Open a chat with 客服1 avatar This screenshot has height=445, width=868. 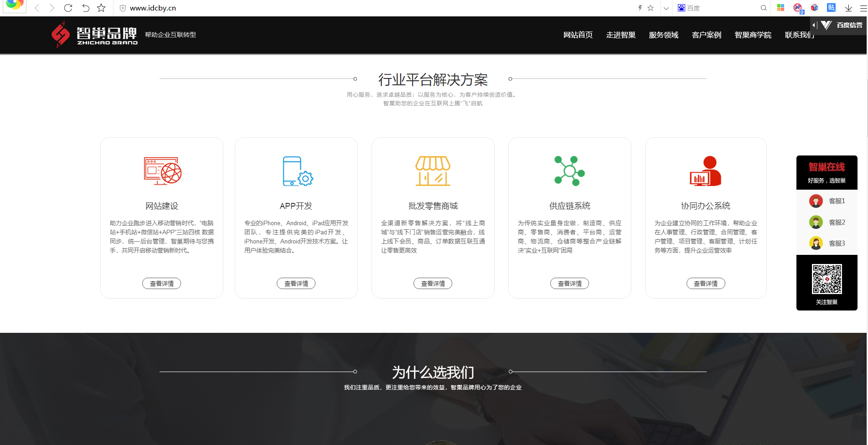(x=816, y=201)
